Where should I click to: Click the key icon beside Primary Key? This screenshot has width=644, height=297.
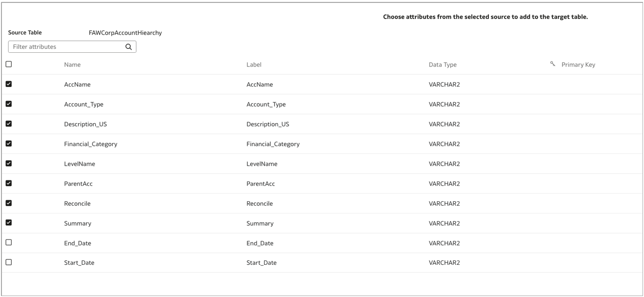tap(552, 63)
